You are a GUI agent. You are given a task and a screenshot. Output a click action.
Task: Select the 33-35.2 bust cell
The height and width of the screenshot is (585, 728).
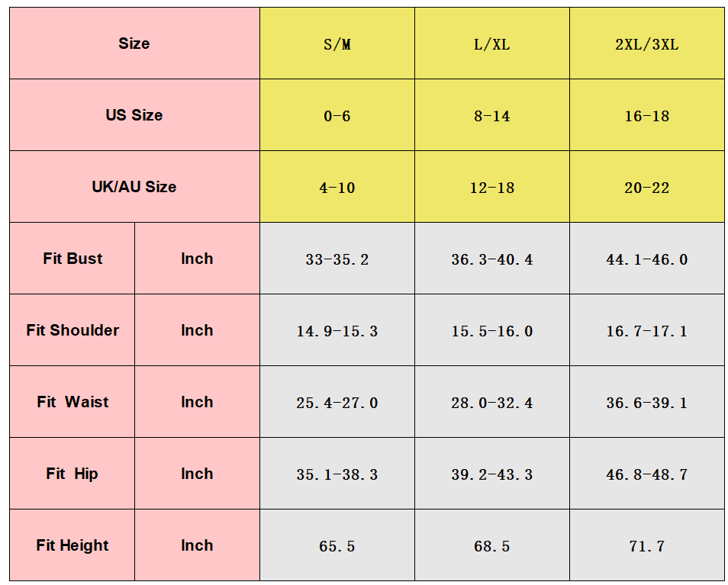point(337,258)
